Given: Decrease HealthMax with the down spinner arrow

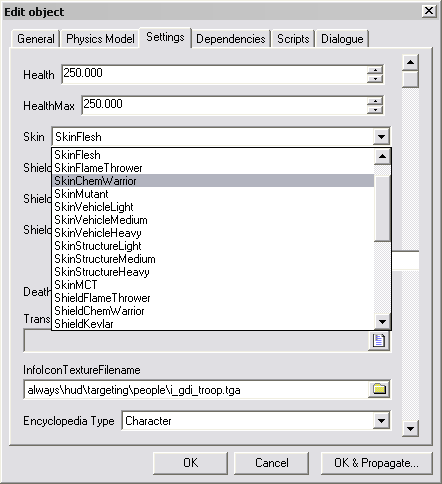Looking at the screenshot, I should tap(375, 109).
